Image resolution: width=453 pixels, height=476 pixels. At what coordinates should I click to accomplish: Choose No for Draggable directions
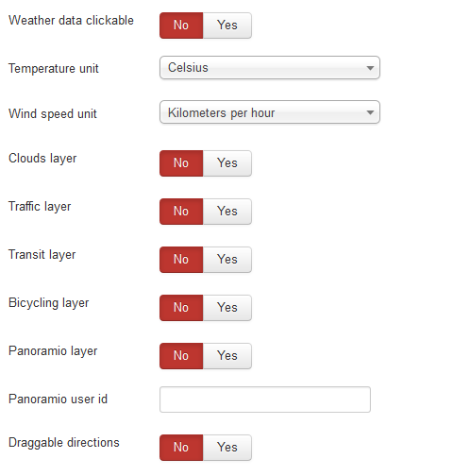181,448
